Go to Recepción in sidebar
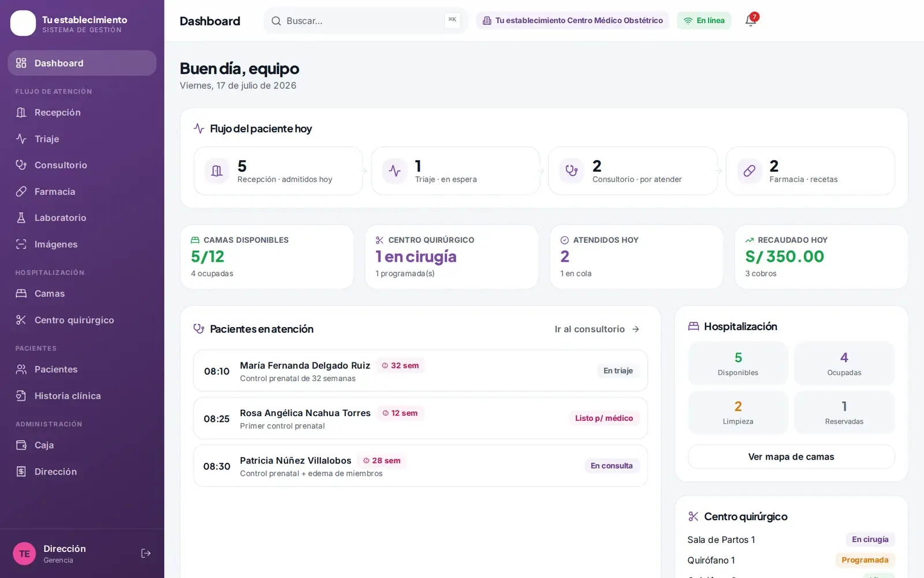Screen dimensions: 924x578 point(82,113)
